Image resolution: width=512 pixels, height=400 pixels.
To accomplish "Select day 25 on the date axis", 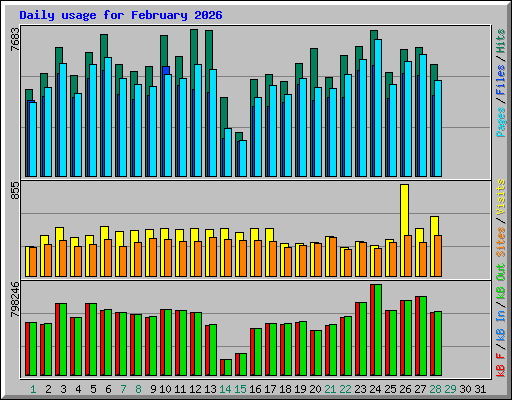I will (390, 389).
